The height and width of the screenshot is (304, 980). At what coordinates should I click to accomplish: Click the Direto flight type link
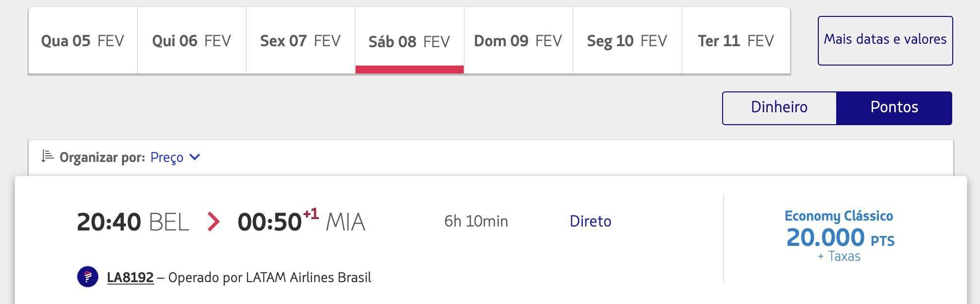pos(590,221)
